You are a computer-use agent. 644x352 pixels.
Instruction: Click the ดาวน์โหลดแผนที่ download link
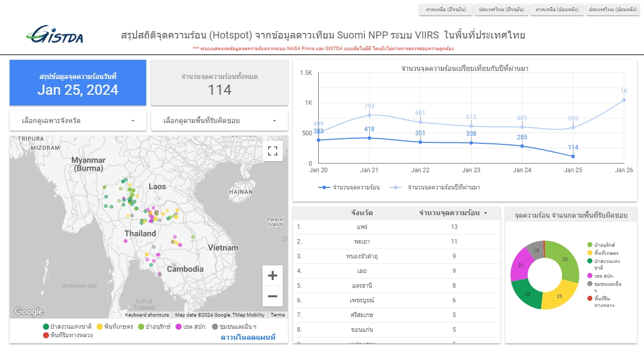click(248, 337)
